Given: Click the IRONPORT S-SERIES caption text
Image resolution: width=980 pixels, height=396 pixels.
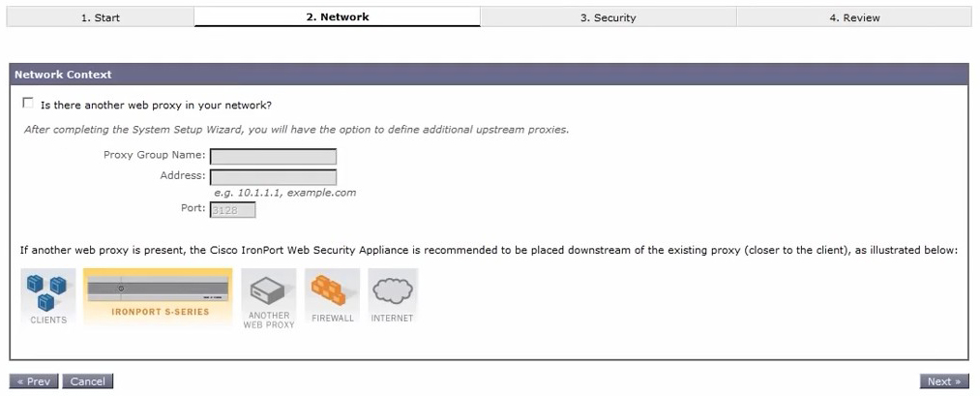Looking at the screenshot, I should pyautogui.click(x=159, y=312).
